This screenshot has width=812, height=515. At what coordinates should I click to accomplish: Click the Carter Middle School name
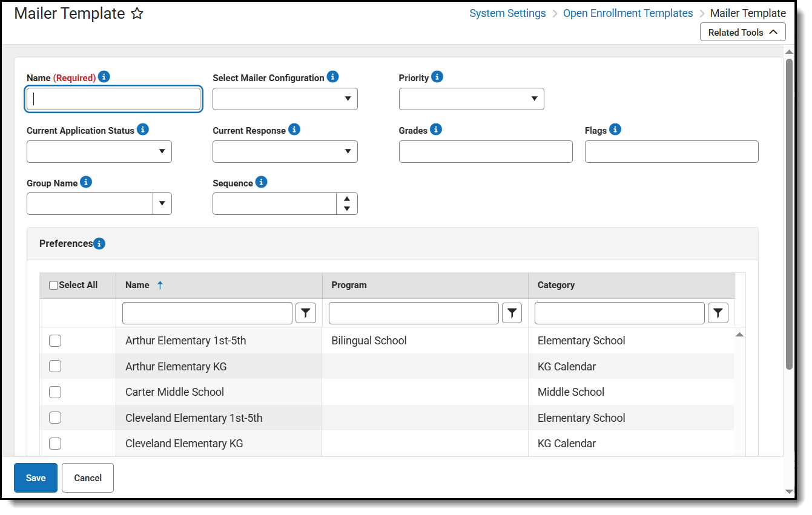coord(174,392)
